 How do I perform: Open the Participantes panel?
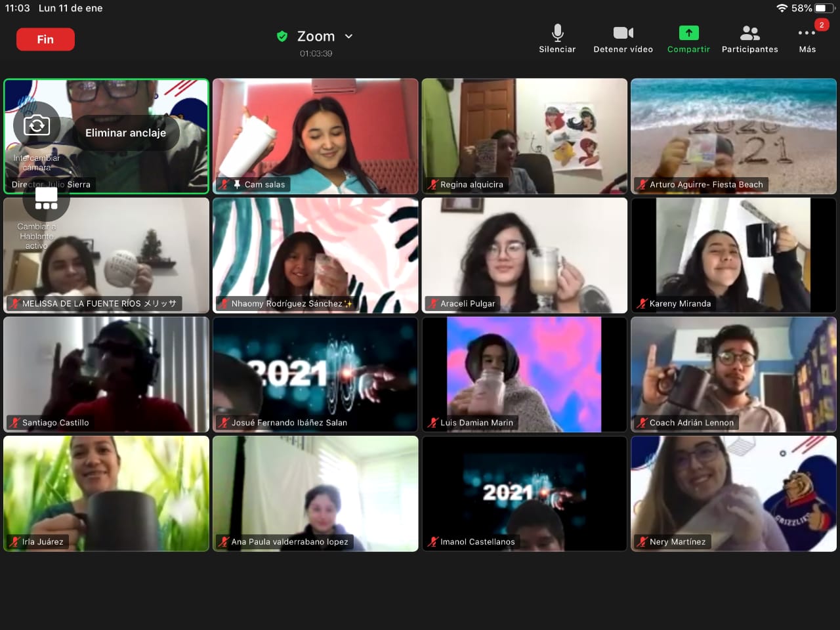[749, 33]
